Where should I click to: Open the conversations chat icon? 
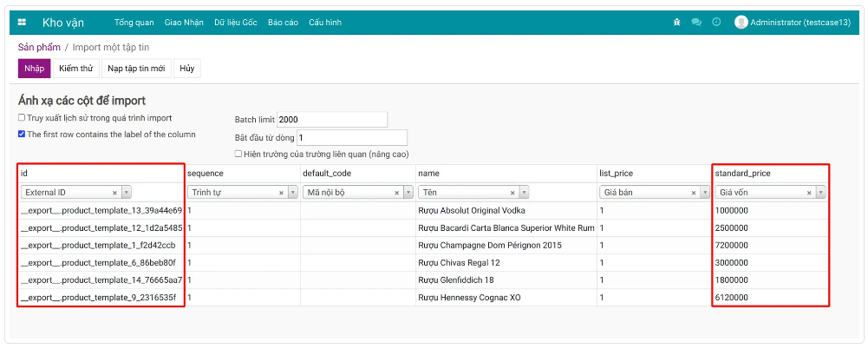click(x=696, y=23)
